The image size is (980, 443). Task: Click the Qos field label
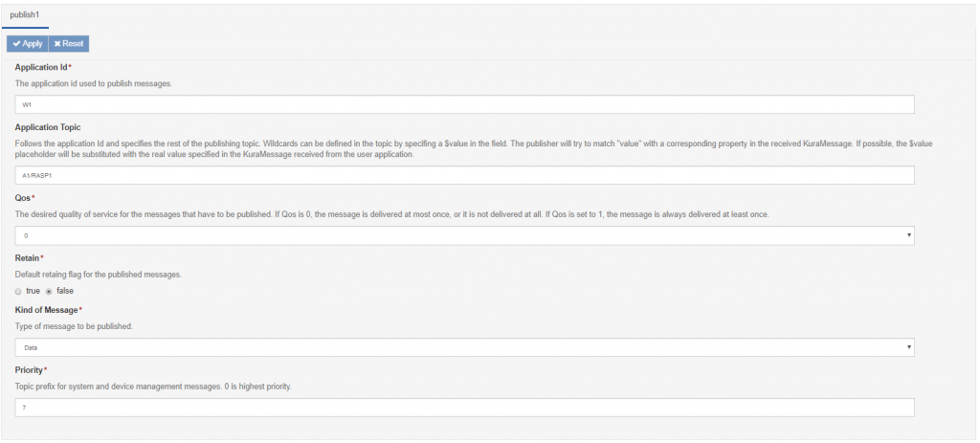(x=23, y=197)
